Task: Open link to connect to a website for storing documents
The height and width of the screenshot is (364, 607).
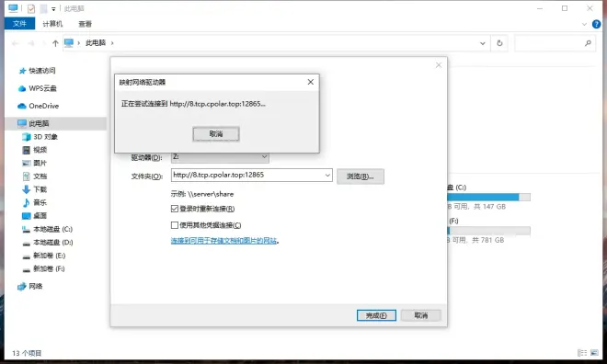Action: [x=223, y=241]
